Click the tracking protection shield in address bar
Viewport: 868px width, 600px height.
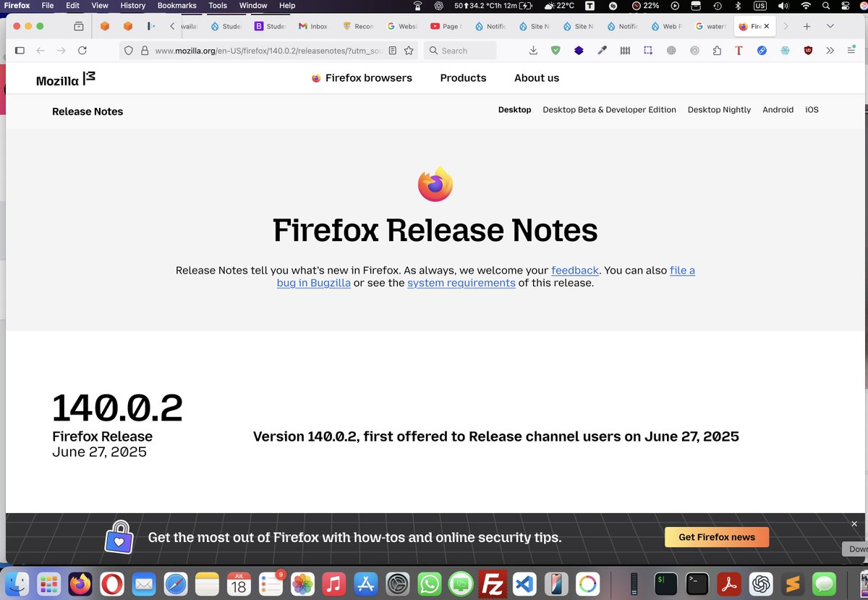pyautogui.click(x=129, y=51)
